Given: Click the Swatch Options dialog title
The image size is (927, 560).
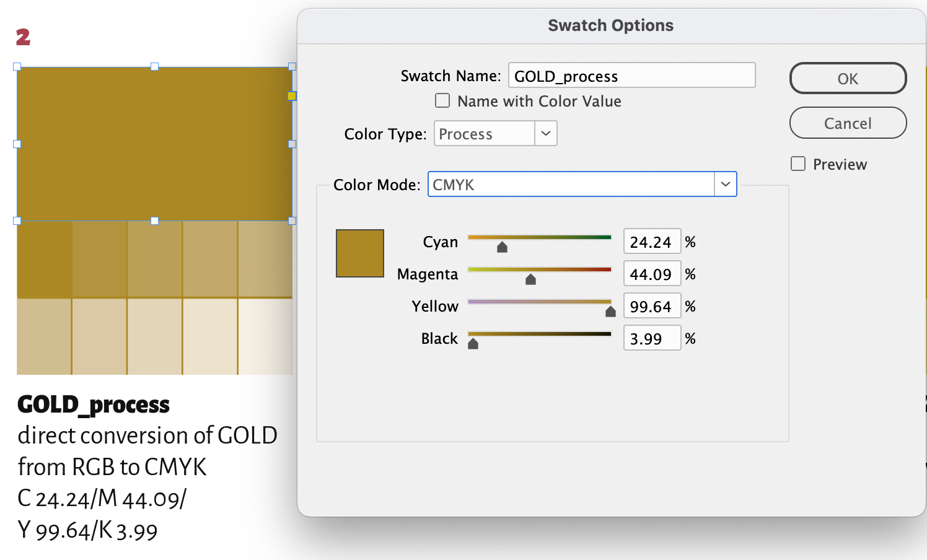Looking at the screenshot, I should coord(610,25).
